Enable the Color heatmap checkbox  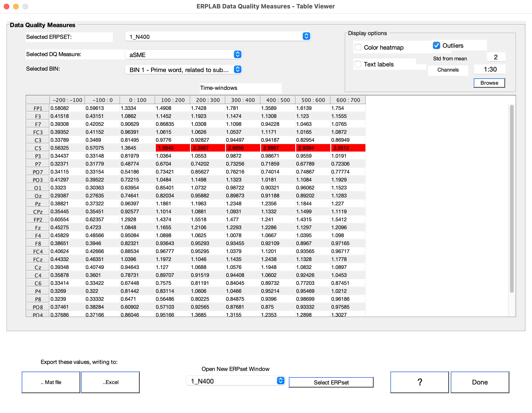click(x=358, y=47)
